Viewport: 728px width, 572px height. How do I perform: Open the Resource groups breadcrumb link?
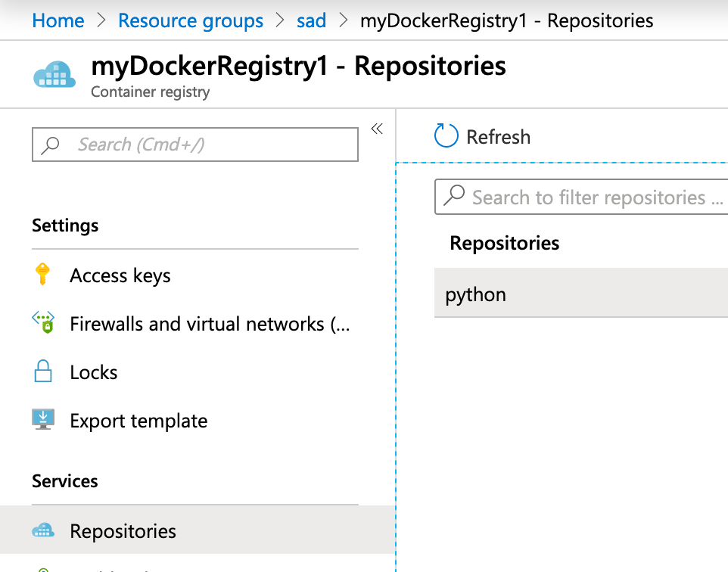pos(191,20)
